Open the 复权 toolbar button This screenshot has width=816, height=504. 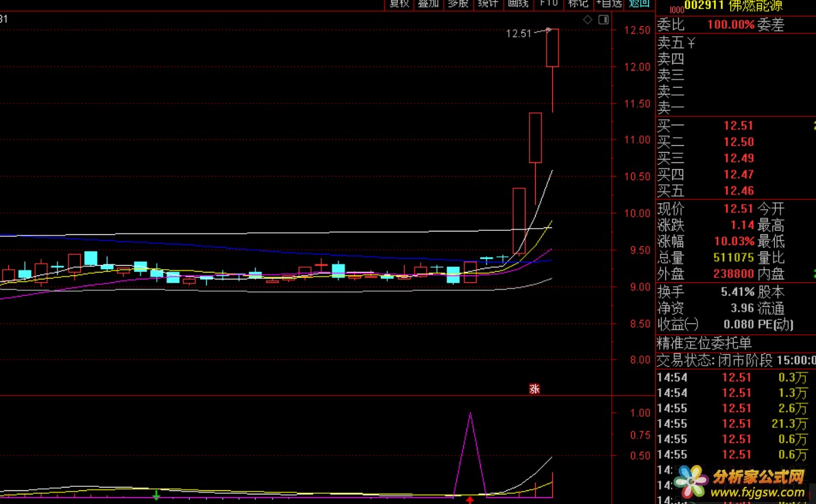pyautogui.click(x=399, y=4)
